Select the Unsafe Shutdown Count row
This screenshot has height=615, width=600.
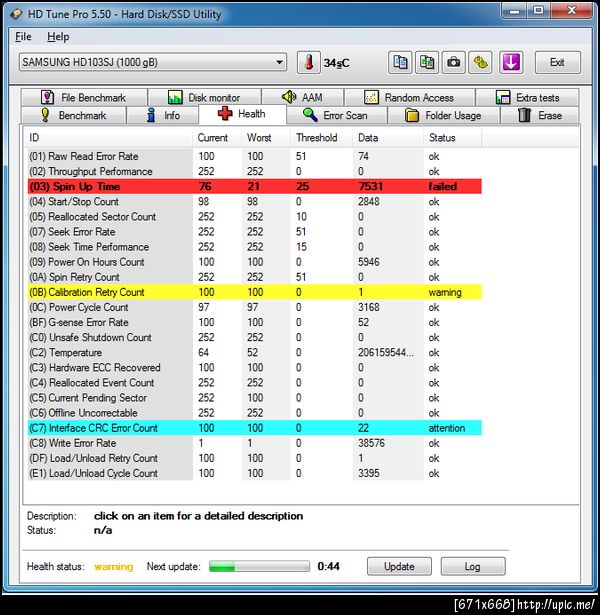[x=255, y=337]
